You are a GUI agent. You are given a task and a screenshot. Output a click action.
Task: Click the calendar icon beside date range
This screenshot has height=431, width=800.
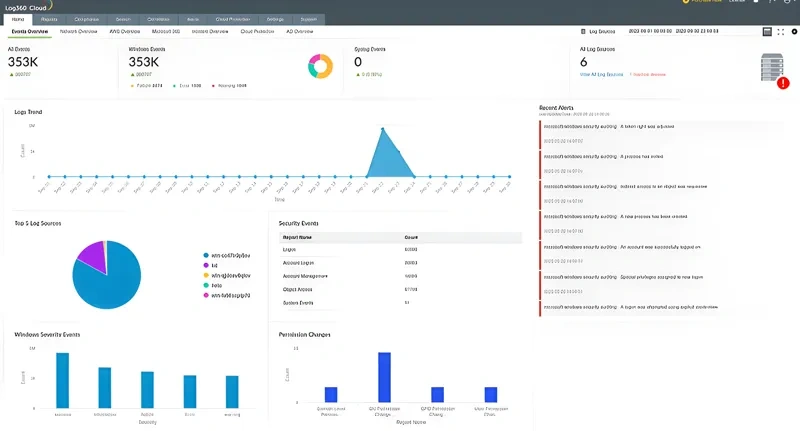click(x=767, y=32)
